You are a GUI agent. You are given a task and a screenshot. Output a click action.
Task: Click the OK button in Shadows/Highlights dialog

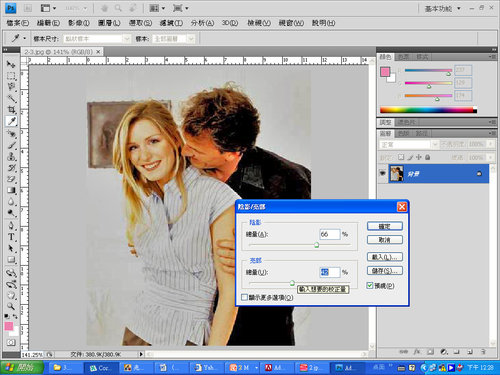(x=385, y=226)
